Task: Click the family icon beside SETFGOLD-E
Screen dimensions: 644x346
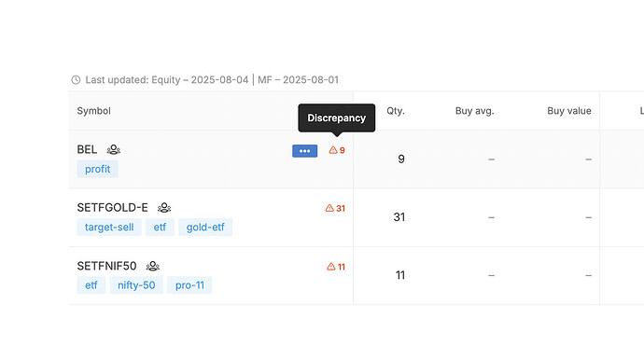Action: click(164, 208)
